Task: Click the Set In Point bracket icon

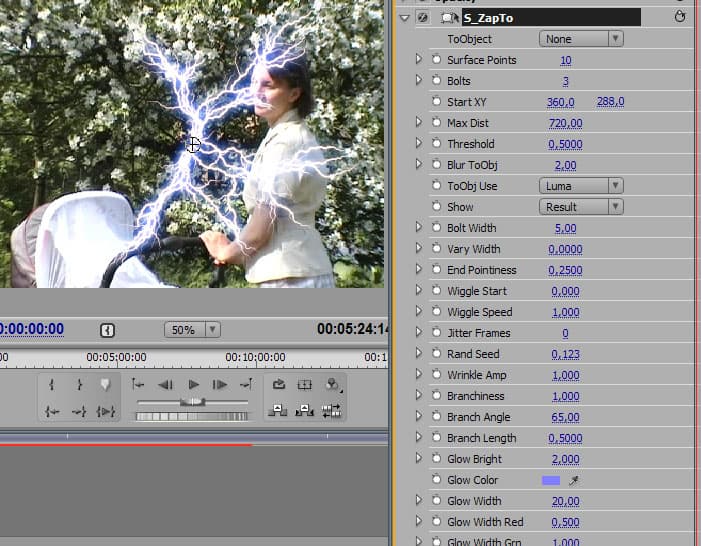Action: [52, 385]
